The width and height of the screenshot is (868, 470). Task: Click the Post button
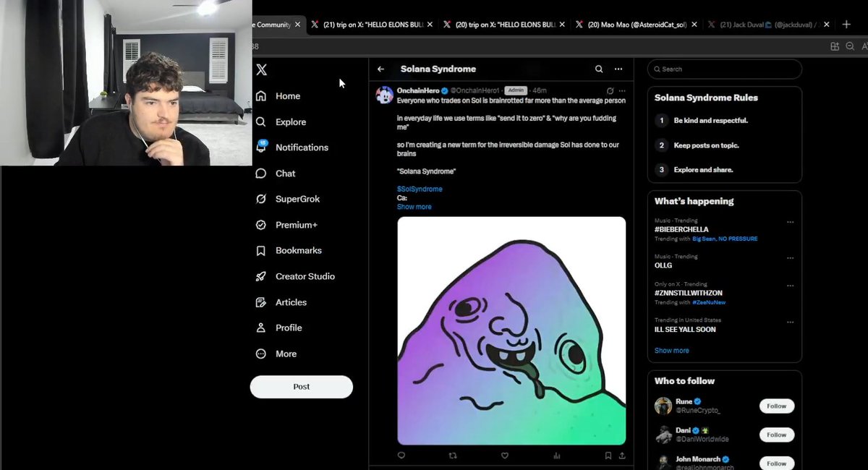(x=302, y=387)
